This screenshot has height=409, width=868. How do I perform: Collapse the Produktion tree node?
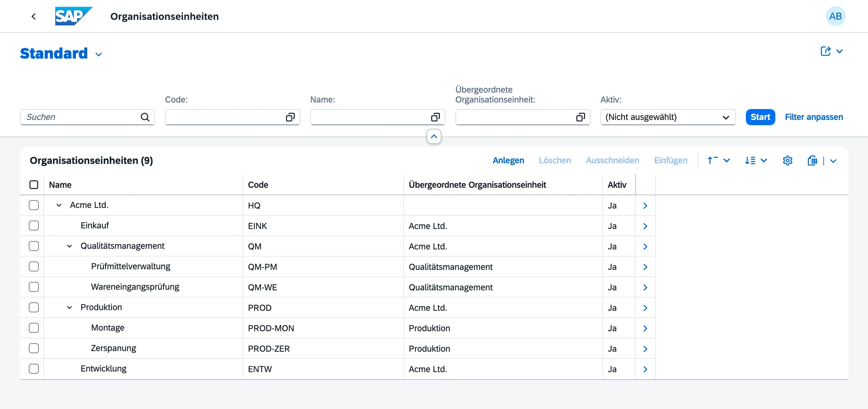(x=69, y=307)
